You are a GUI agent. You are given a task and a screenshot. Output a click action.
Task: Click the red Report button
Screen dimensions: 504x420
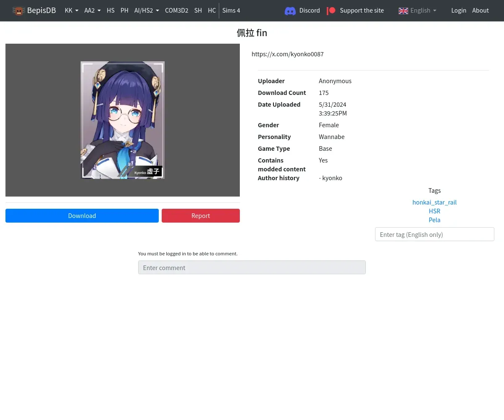click(x=201, y=215)
